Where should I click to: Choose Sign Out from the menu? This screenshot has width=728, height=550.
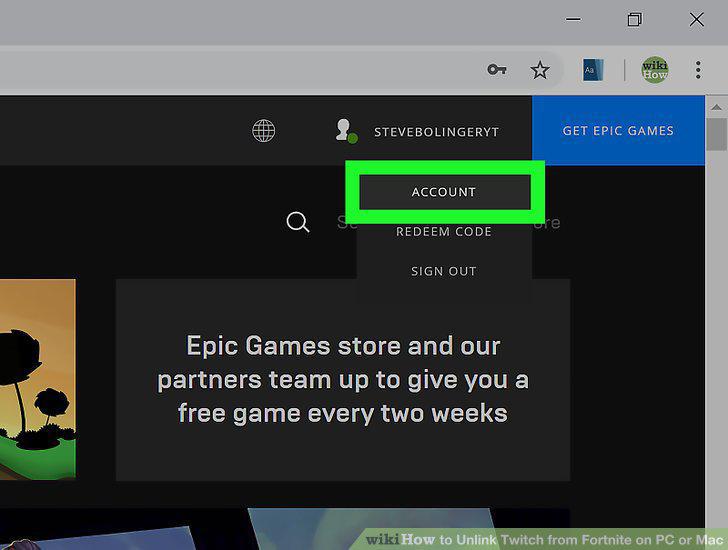point(444,271)
